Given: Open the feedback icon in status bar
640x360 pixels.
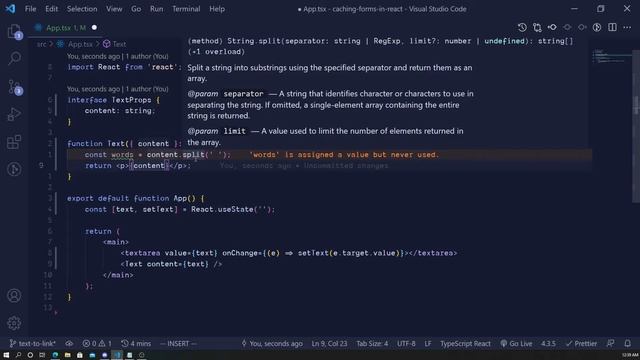Looking at the screenshot, I should point(611,344).
